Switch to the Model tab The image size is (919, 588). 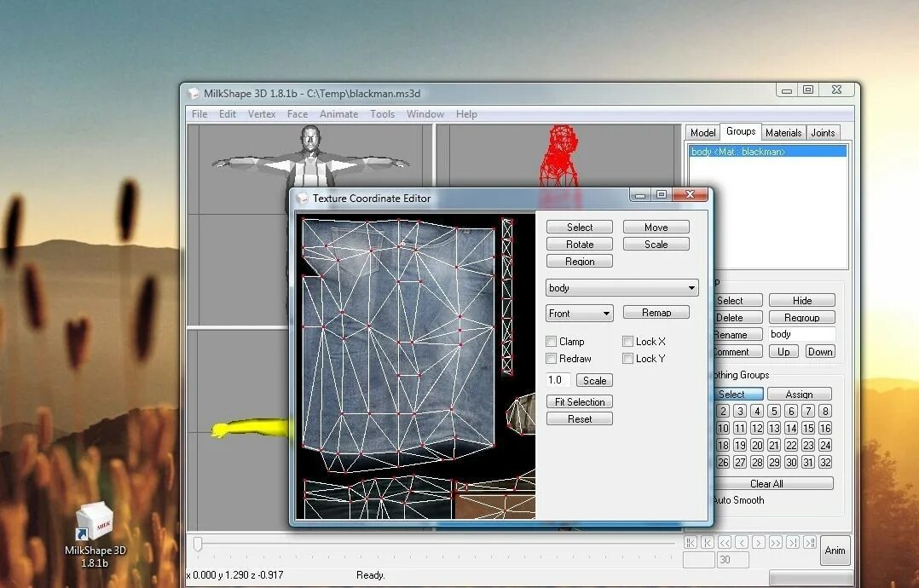click(702, 133)
